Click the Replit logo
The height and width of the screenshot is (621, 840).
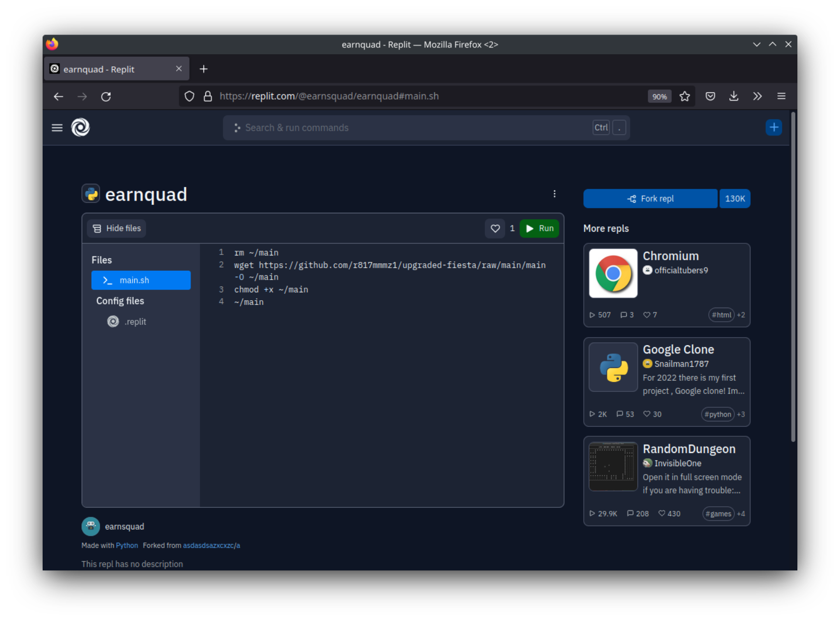pos(81,127)
